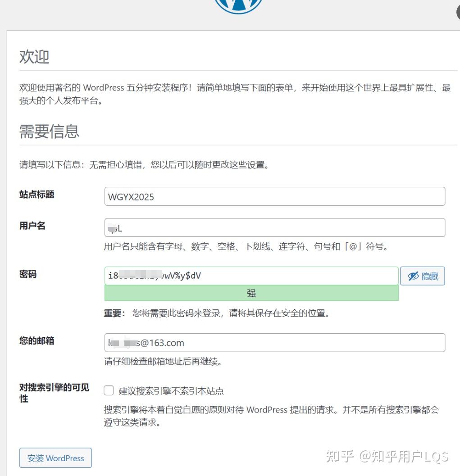
Task: Click the username rules hint text
Action: pyautogui.click(x=246, y=246)
